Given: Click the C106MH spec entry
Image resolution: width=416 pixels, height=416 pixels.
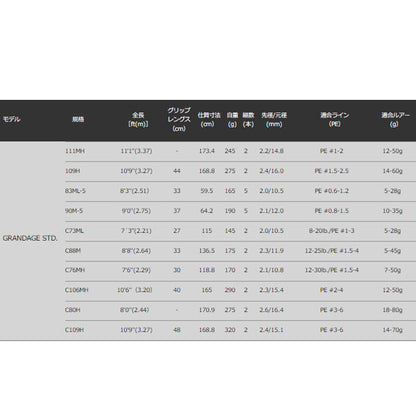Looking at the screenshot, I should point(77,290).
